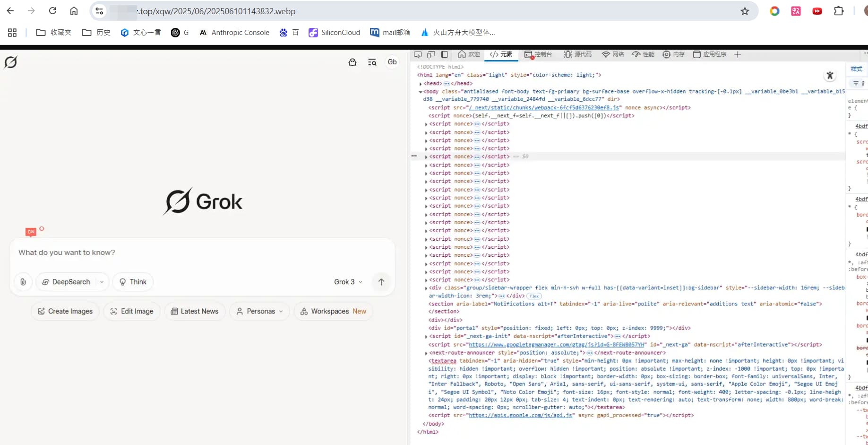Switch to the 控制台 tab
The width and height of the screenshot is (868, 445).
click(x=538, y=54)
